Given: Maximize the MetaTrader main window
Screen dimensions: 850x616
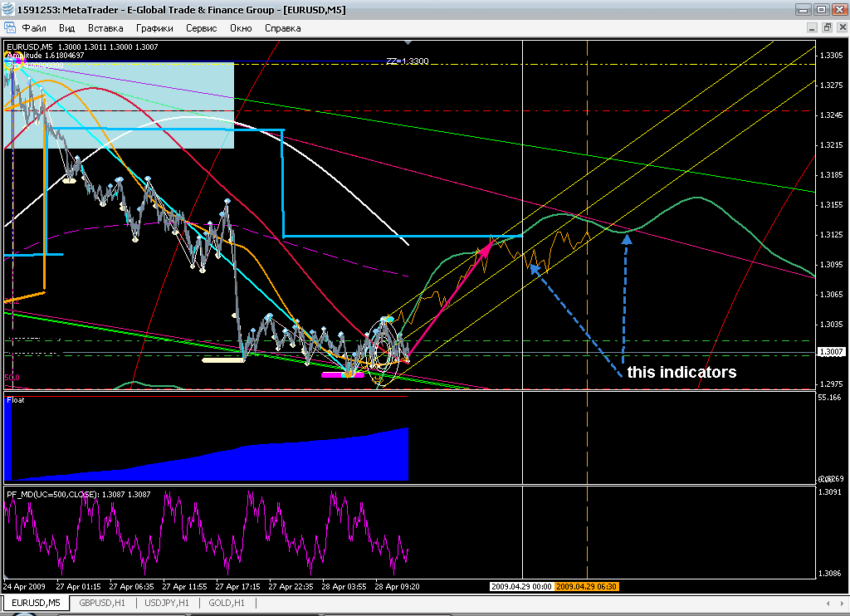Looking at the screenshot, I should point(821,10).
